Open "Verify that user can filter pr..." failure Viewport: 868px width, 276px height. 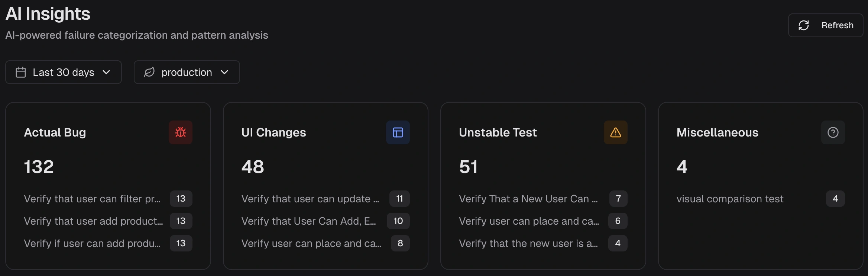pos(92,199)
